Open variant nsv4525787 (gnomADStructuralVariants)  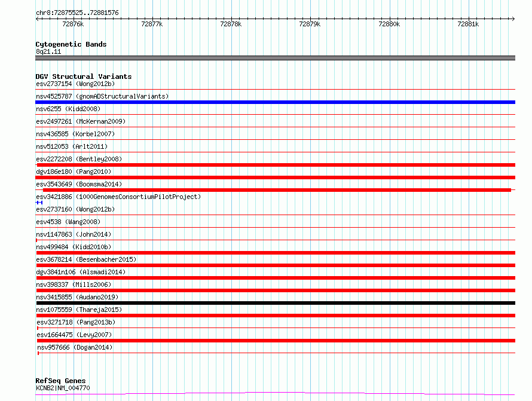tap(102, 96)
